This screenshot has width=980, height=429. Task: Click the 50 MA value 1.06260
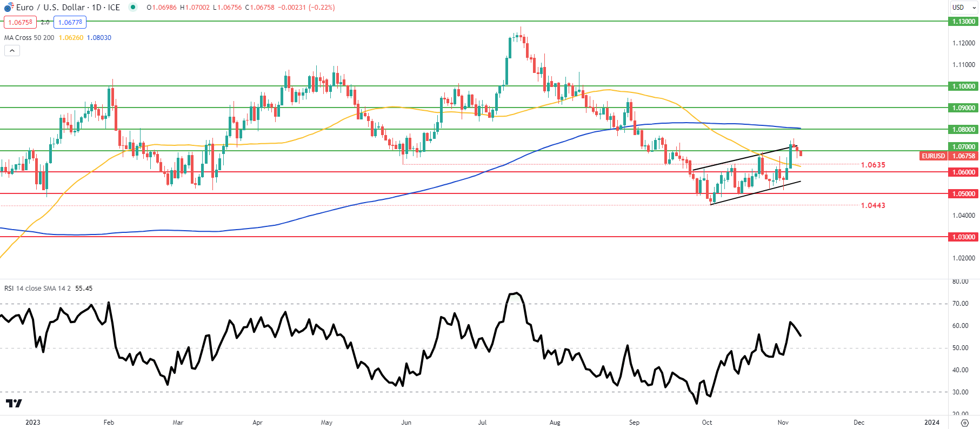[71, 37]
